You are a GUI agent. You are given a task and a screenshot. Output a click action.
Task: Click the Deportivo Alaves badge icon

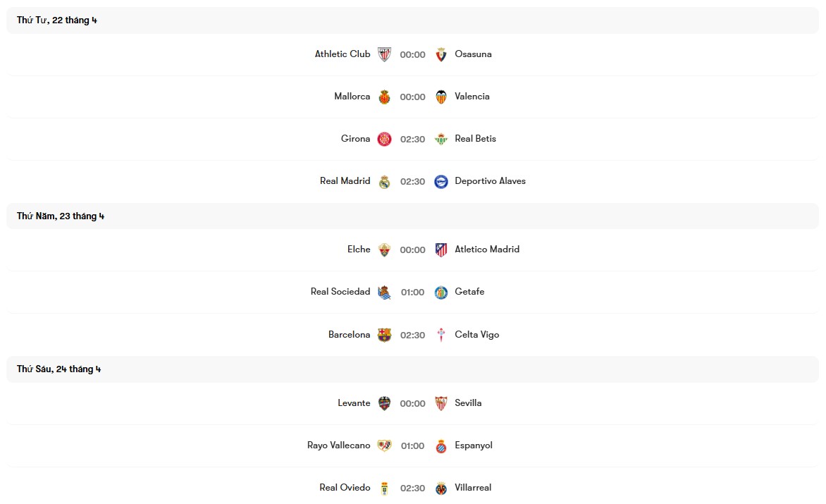click(x=440, y=181)
